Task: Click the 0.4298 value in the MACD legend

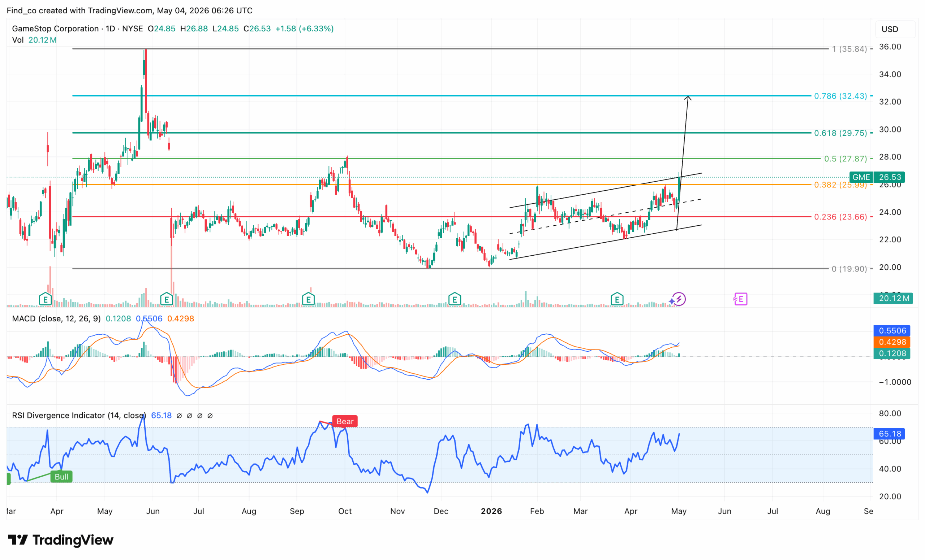Action: pyautogui.click(x=181, y=319)
